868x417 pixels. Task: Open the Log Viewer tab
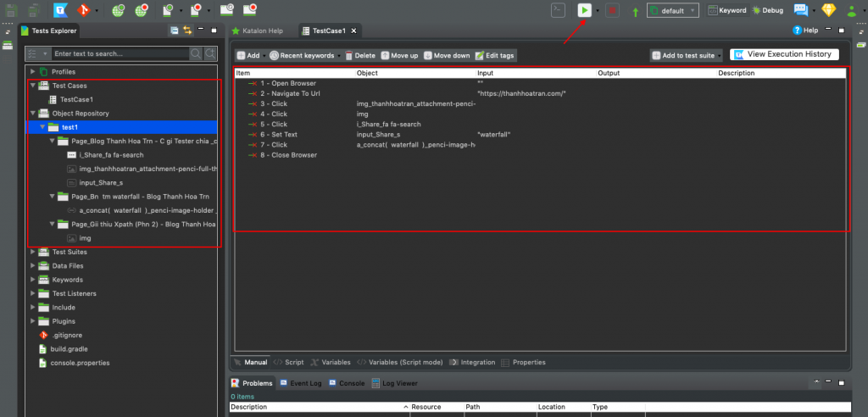(395, 383)
